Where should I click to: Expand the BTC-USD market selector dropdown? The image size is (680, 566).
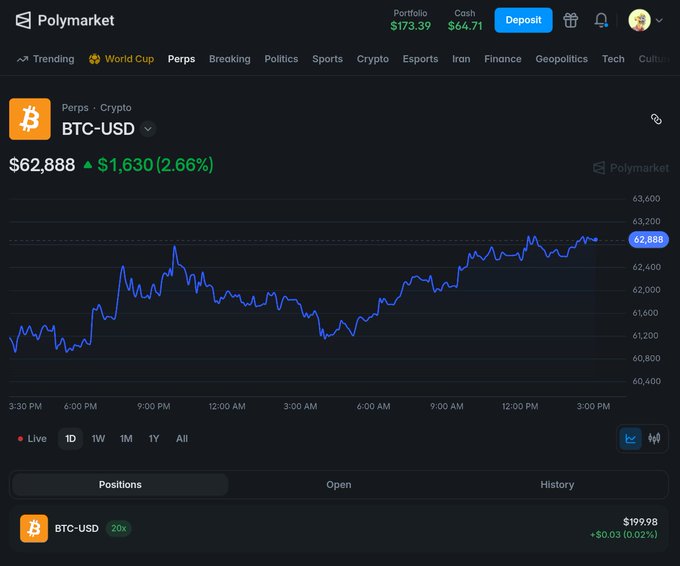148,129
